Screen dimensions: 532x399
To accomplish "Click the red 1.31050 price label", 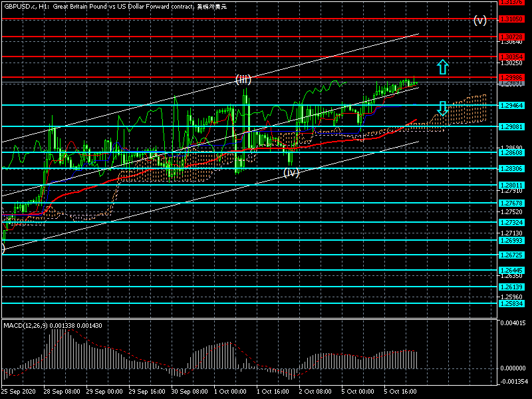I will pos(511,19).
